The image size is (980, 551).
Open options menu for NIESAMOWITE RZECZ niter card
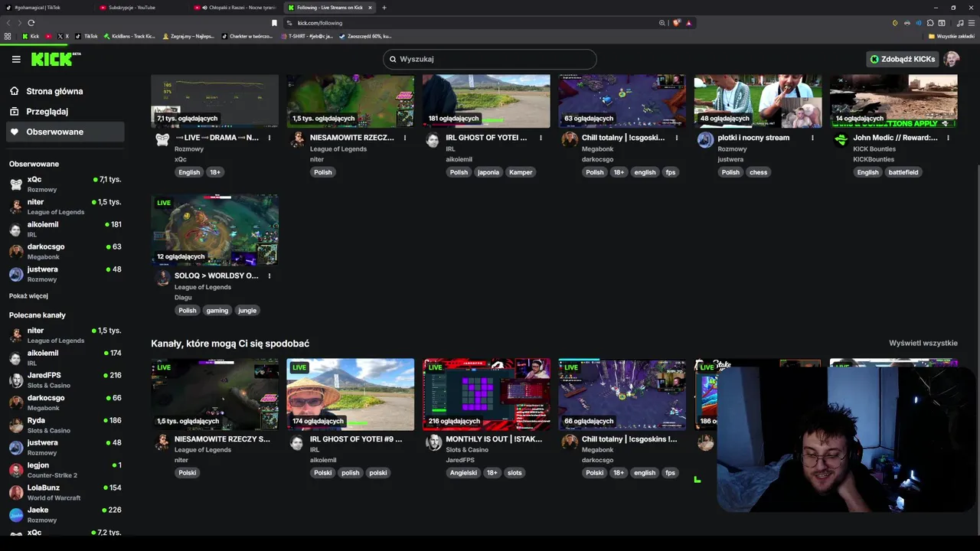[405, 138]
